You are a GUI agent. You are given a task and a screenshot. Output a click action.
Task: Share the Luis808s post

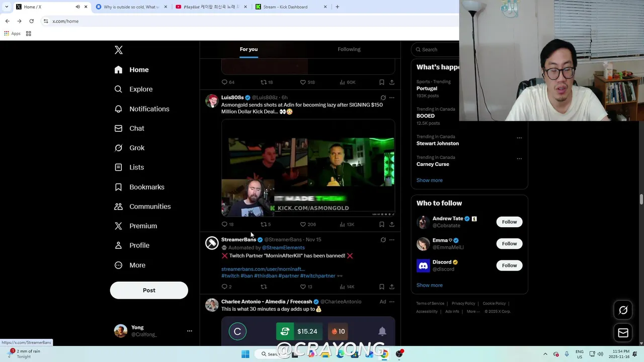click(392, 224)
